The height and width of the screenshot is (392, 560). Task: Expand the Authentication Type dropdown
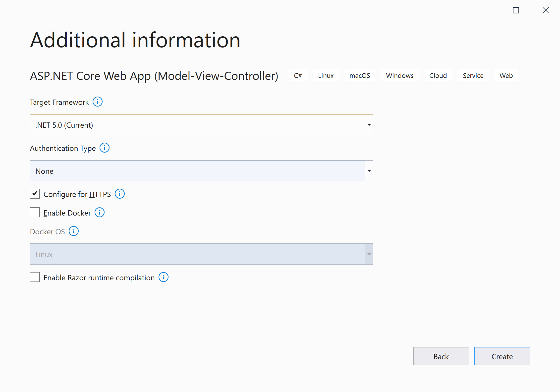369,171
